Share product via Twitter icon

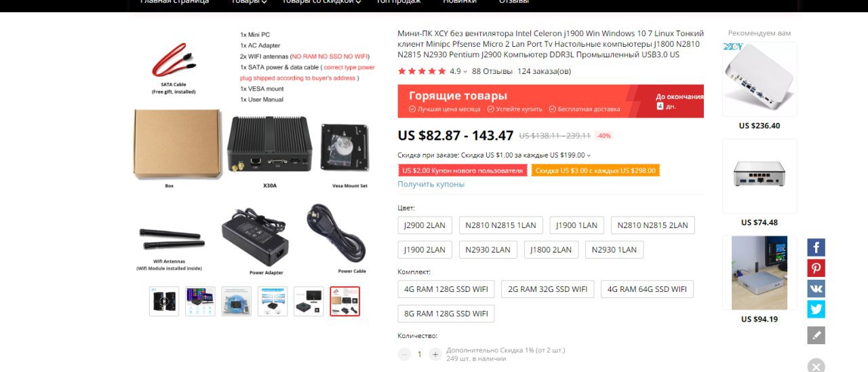(x=816, y=309)
